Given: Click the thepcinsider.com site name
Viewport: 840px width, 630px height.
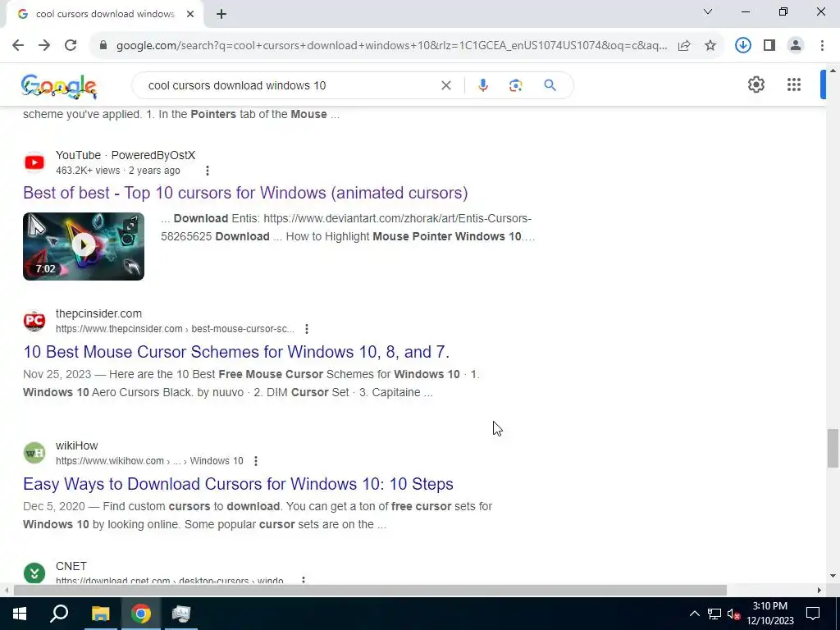Looking at the screenshot, I should [98, 313].
